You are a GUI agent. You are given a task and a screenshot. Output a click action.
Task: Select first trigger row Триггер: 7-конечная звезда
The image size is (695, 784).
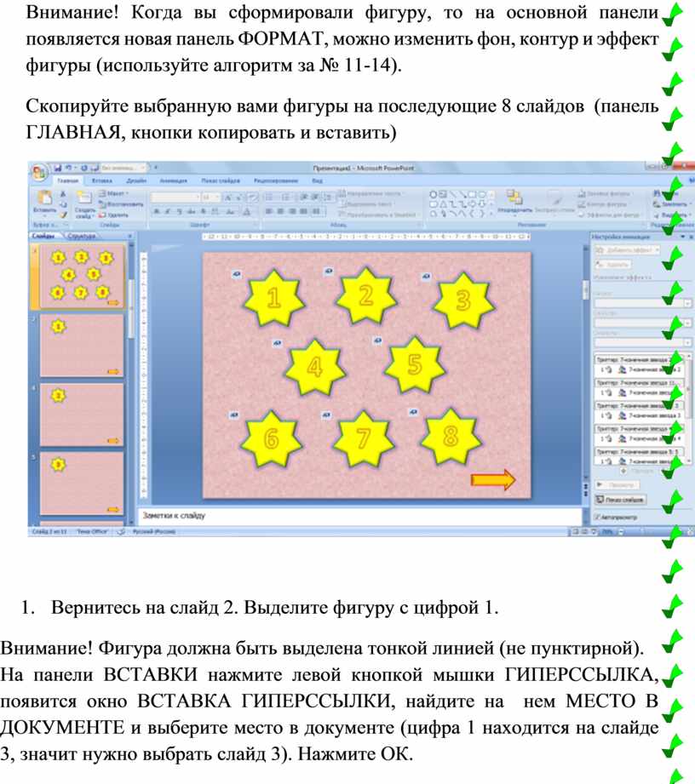pos(640,359)
